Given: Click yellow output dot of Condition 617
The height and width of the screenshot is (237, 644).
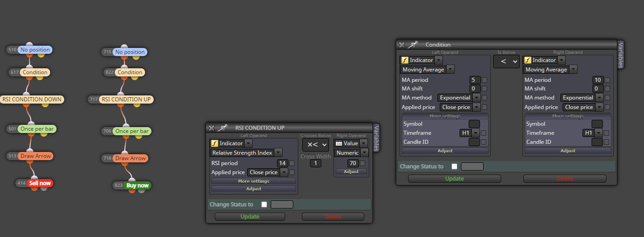Looking at the screenshot, I should click(39, 78).
